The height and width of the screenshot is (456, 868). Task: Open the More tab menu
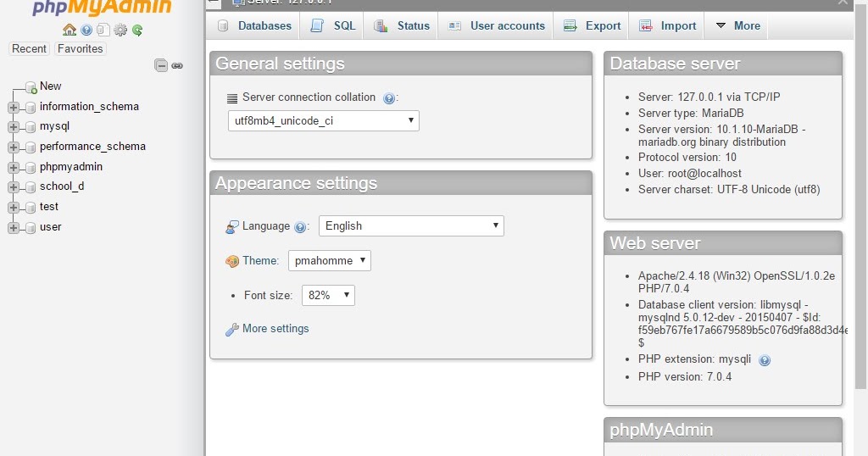(x=737, y=25)
